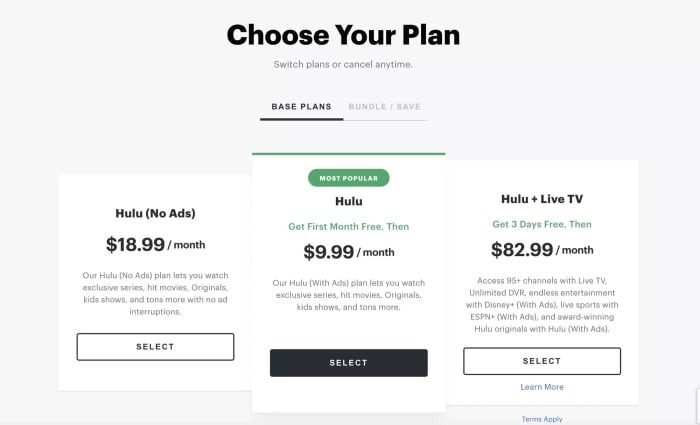Open the Bundle / Save tab
The width and height of the screenshot is (700, 425).
(386, 106)
